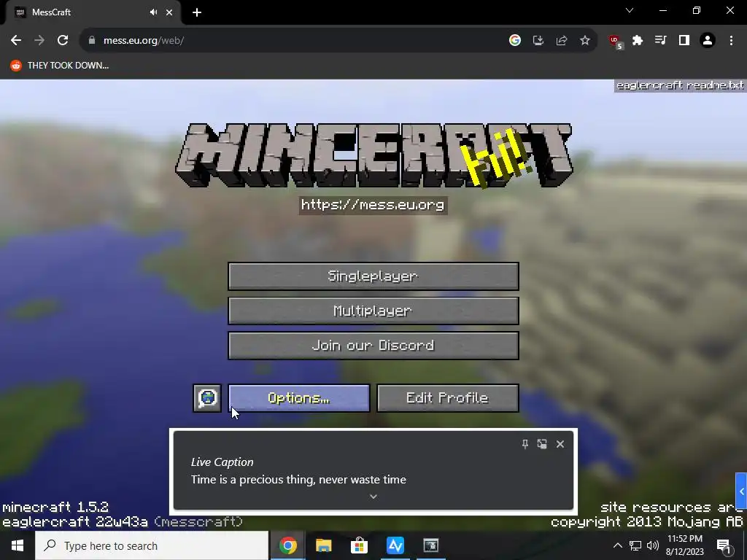Close the Live Caption box
Image resolution: width=747 pixels, height=560 pixels.
(560, 444)
